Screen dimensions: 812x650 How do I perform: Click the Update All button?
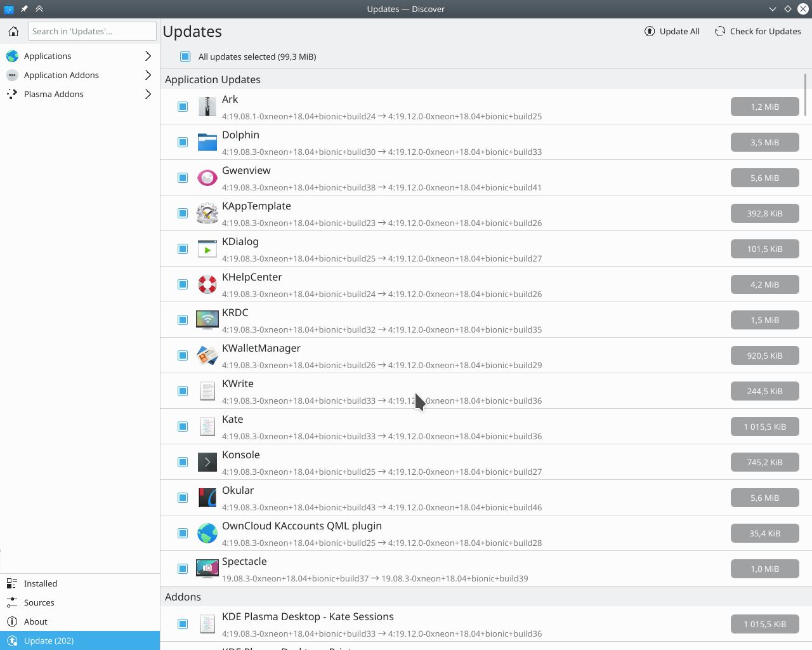[672, 31]
